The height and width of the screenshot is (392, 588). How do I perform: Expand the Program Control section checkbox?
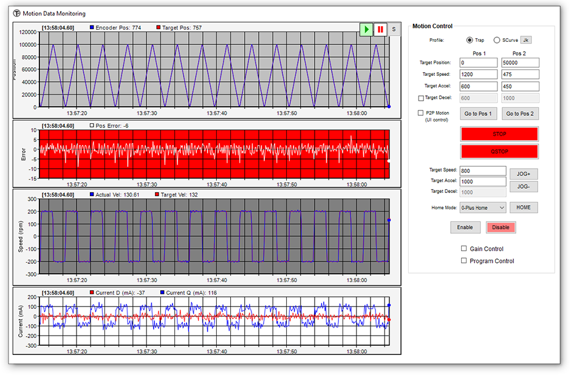click(x=464, y=261)
